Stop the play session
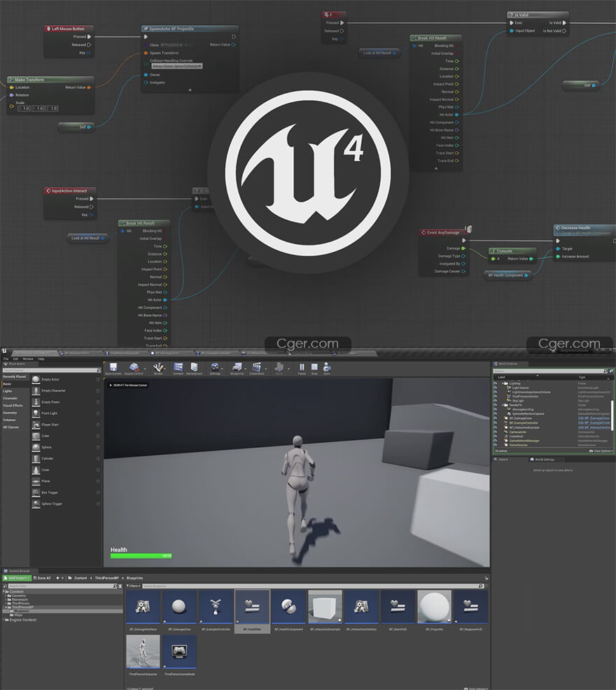Viewport: 616px width, 690px height. pos(314,367)
